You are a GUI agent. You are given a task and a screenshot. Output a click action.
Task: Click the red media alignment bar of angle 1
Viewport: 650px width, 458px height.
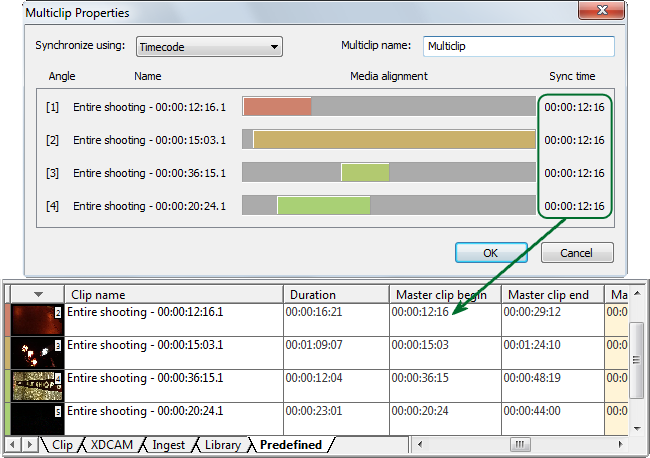click(277, 107)
